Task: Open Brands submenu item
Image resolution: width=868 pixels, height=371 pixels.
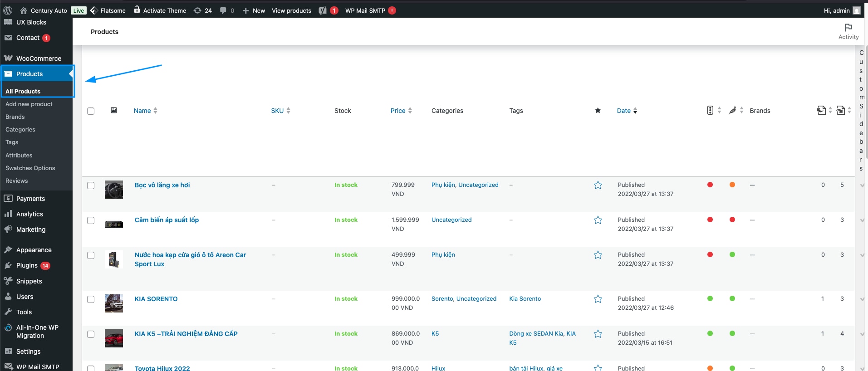Action: coord(15,117)
